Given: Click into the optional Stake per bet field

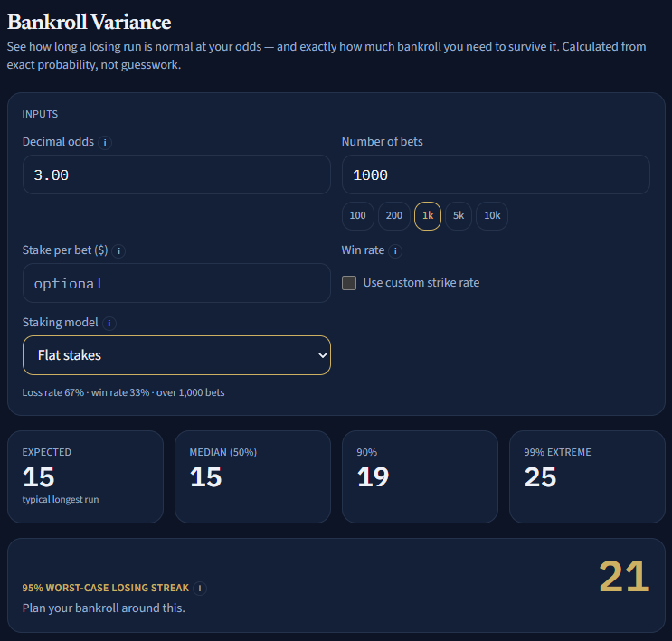Looking at the screenshot, I should (176, 283).
